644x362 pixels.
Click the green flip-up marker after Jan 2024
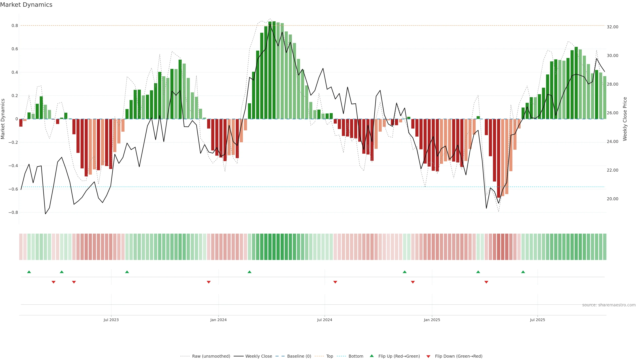(250, 272)
